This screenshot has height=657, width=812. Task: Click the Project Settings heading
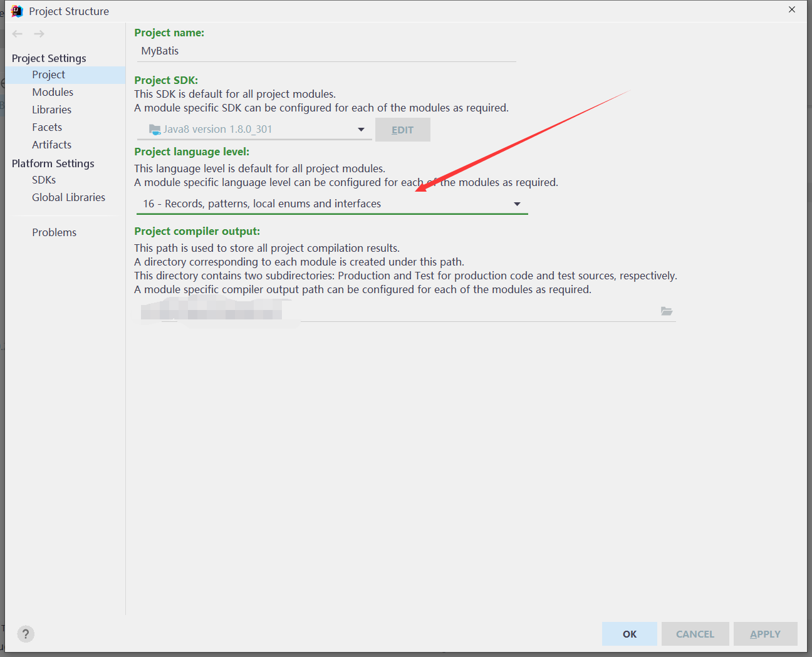[x=49, y=58]
